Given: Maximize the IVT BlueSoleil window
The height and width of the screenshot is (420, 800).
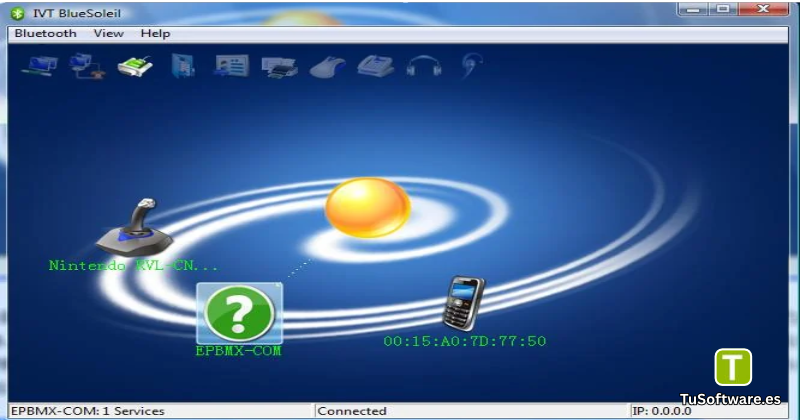Looking at the screenshot, I should point(723,9).
